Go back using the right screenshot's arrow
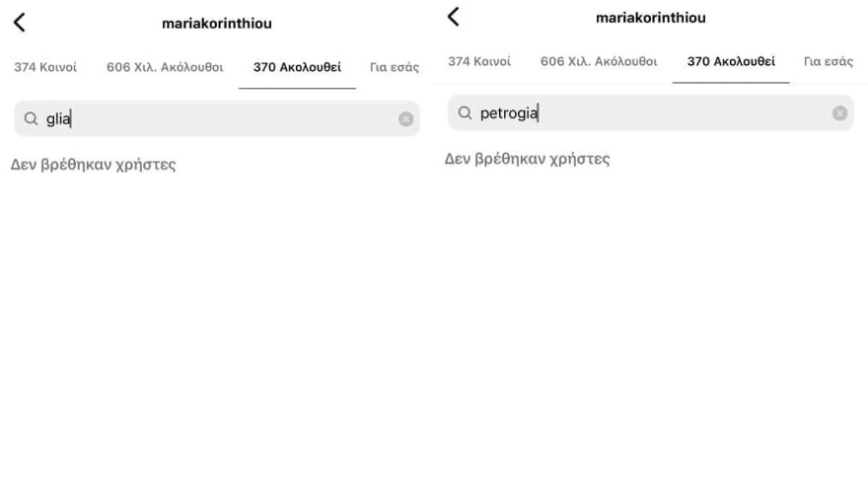The width and height of the screenshot is (868, 488). point(454,17)
